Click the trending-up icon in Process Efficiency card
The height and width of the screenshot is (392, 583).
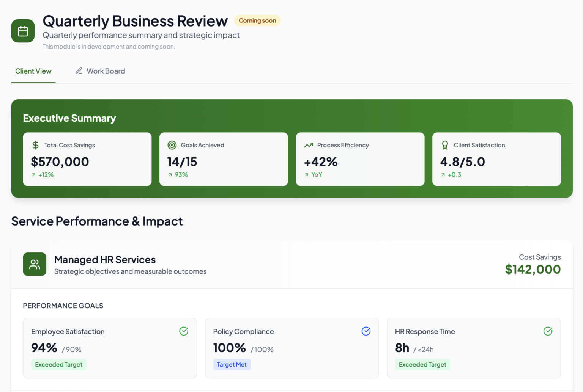coord(309,145)
